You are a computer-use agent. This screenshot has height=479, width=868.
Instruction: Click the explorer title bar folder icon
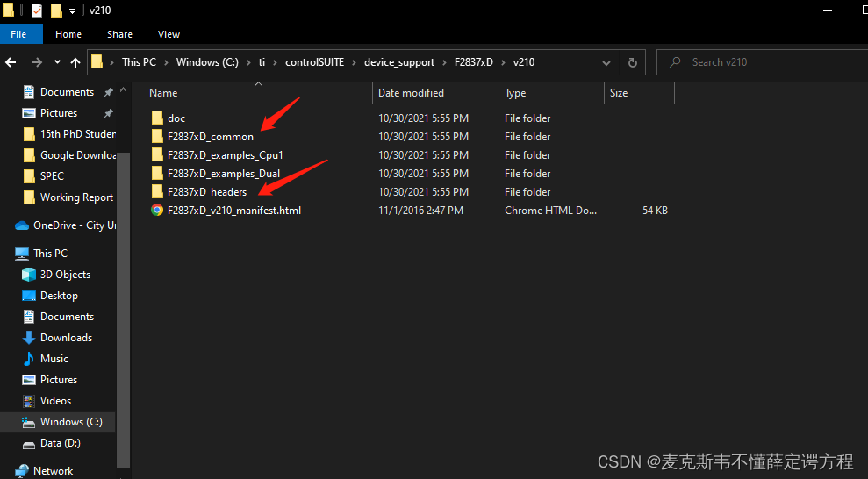[x=8, y=10]
